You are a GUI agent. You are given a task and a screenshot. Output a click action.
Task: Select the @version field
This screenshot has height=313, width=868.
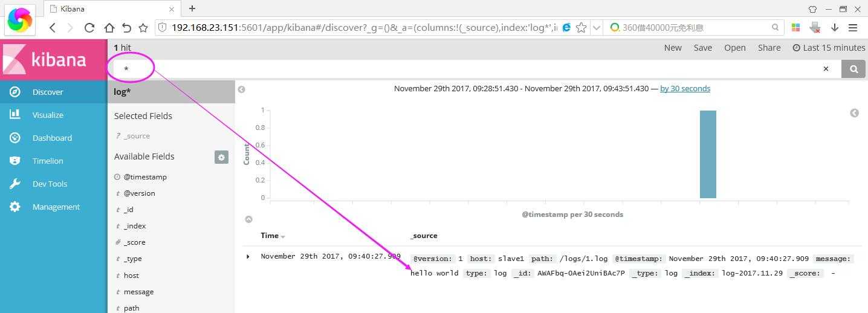139,193
